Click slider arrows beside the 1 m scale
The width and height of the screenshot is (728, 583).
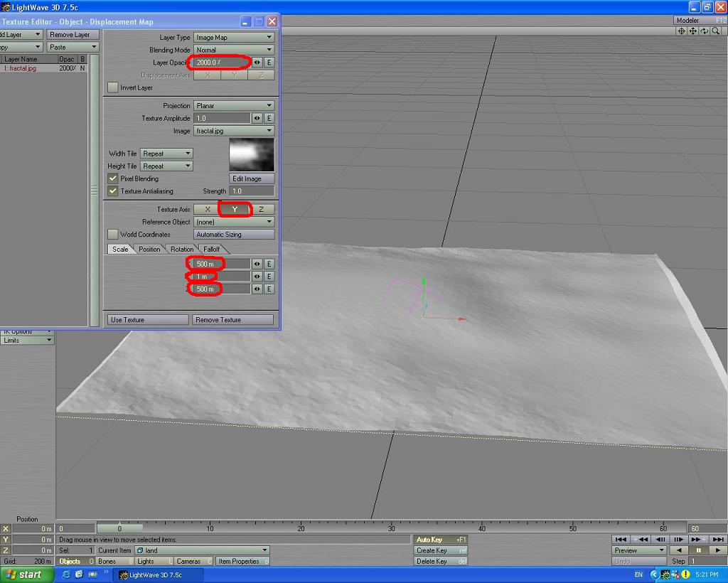[x=257, y=277]
